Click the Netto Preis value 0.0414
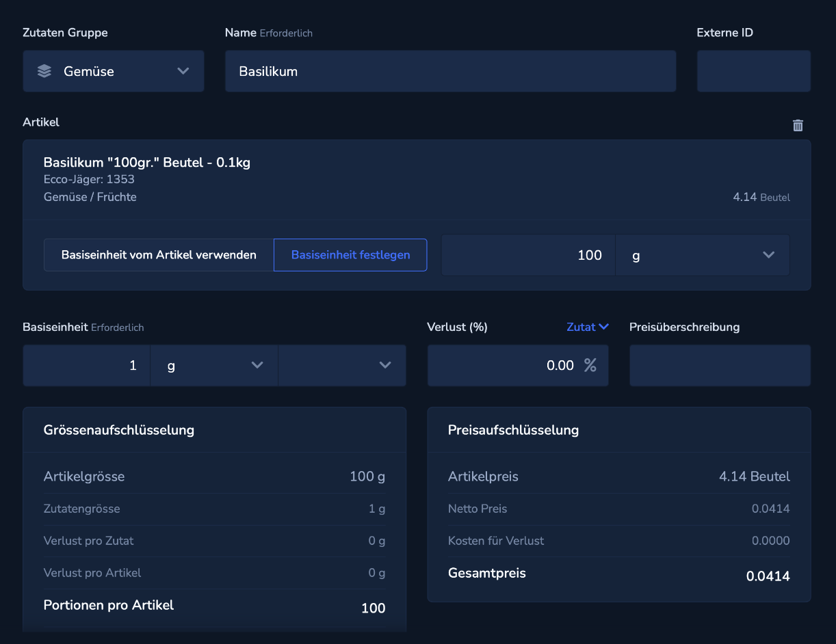The width and height of the screenshot is (836, 644). pos(771,509)
